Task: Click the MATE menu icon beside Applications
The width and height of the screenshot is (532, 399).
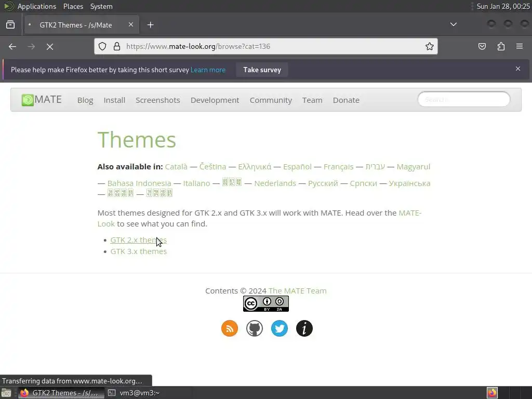Action: (x=8, y=6)
